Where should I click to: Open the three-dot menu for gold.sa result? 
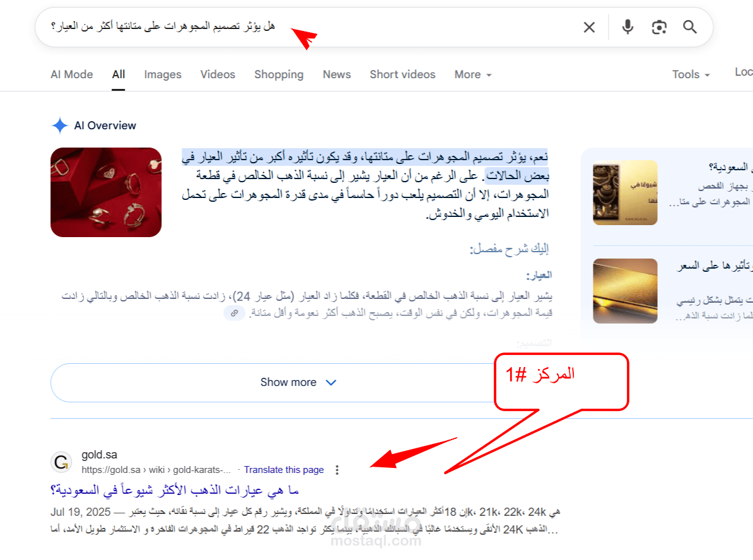[337, 470]
